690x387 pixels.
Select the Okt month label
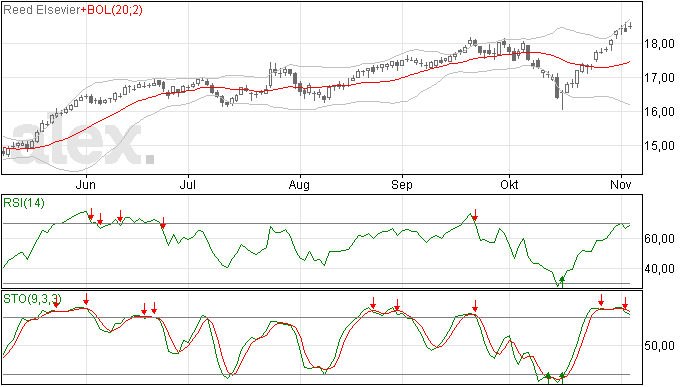click(509, 184)
